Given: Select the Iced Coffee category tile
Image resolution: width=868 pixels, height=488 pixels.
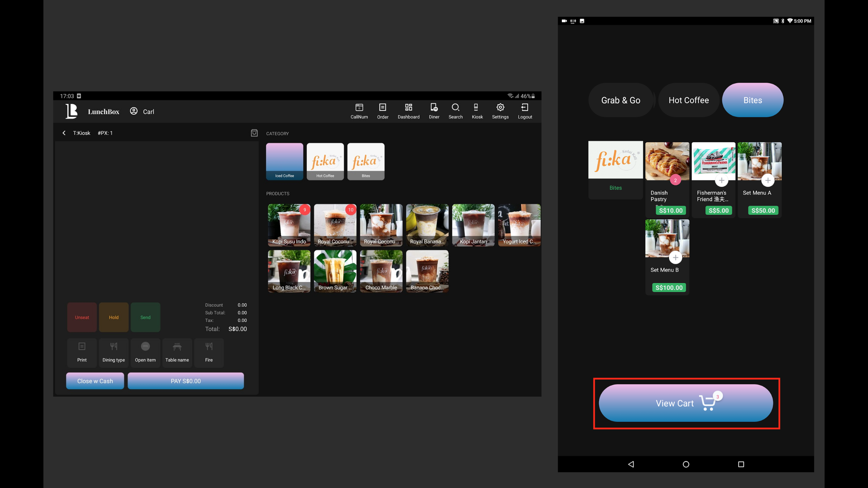Looking at the screenshot, I should tap(284, 161).
